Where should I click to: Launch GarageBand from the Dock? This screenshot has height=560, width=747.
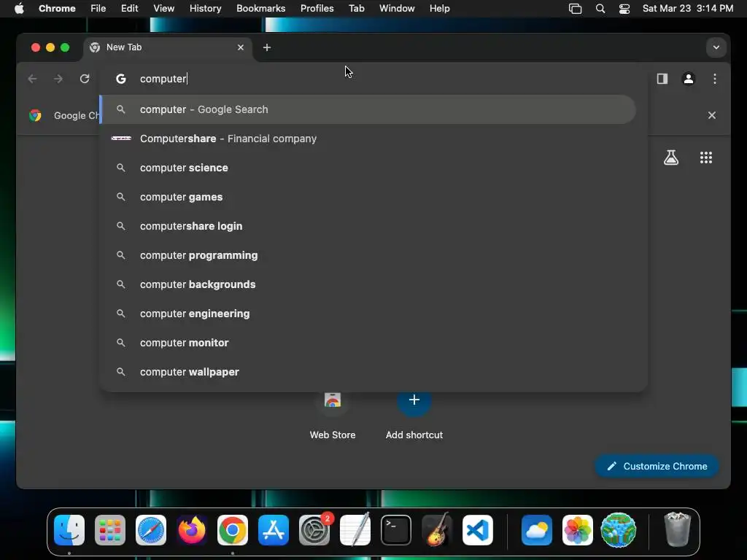(x=437, y=530)
